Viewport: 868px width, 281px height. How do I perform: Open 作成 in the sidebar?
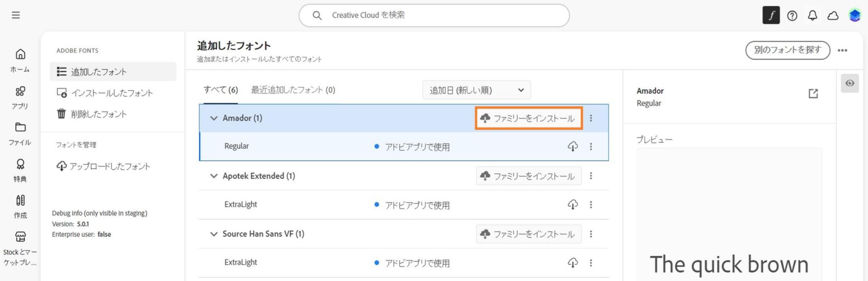point(20,207)
